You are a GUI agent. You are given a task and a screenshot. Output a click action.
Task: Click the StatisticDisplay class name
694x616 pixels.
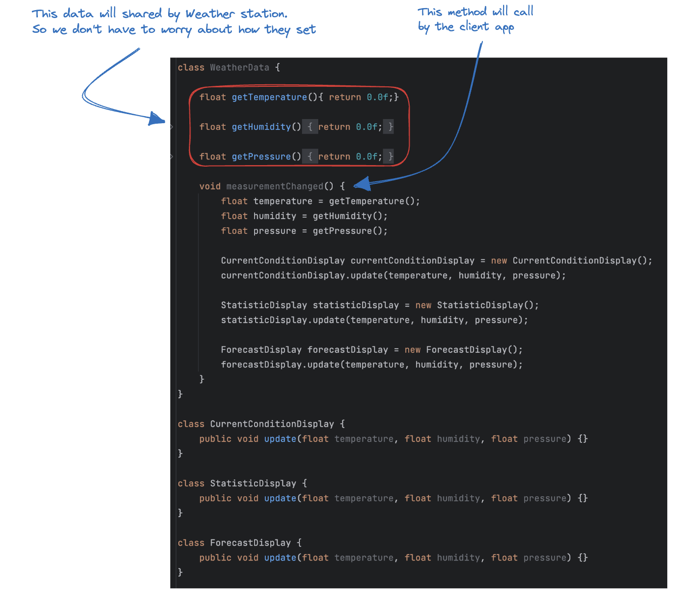[253, 483]
